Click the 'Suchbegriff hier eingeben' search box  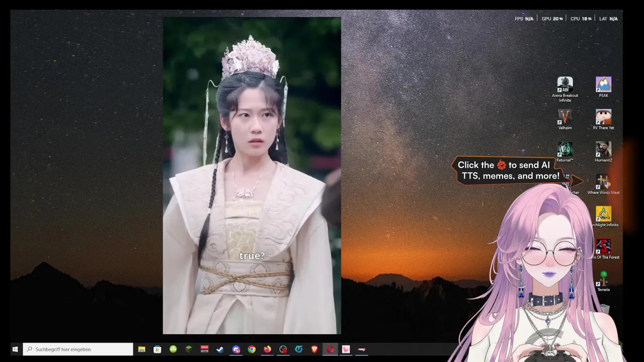78,349
